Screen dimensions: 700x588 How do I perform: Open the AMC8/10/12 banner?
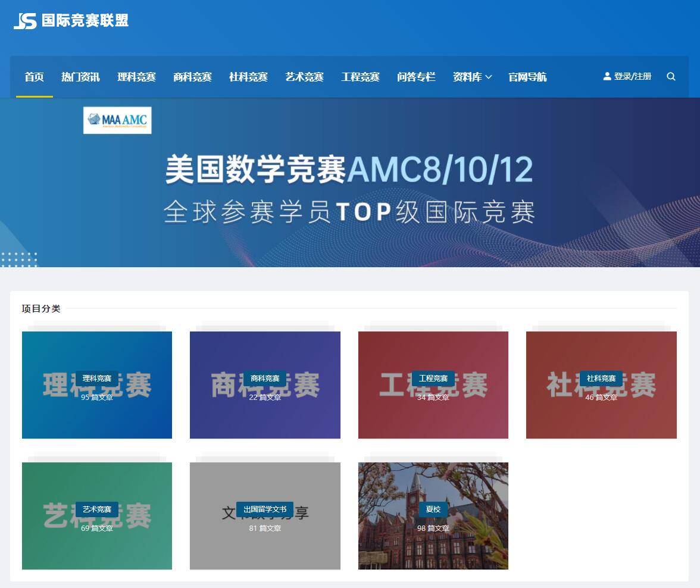[350, 182]
